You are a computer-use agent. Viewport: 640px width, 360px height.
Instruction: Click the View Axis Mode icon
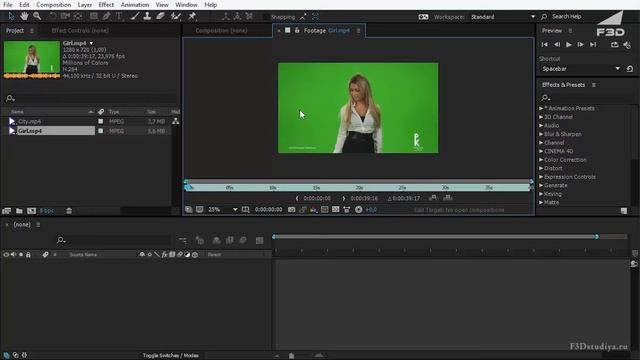[249, 16]
